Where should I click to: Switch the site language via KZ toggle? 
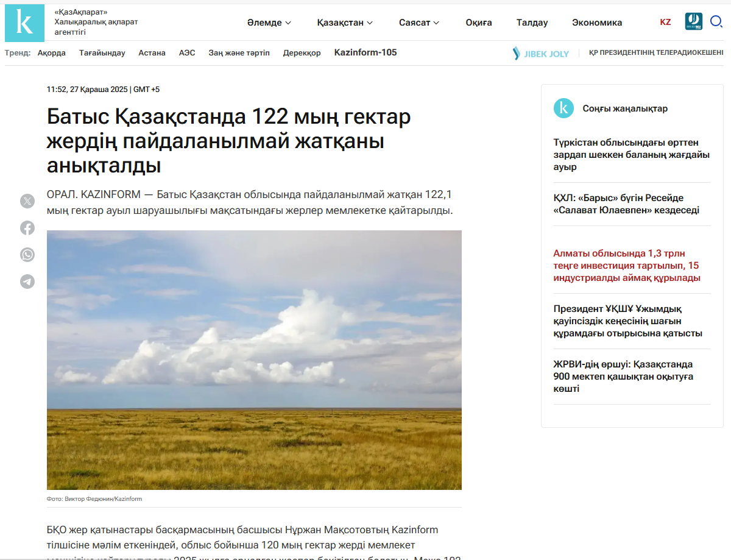coord(665,22)
